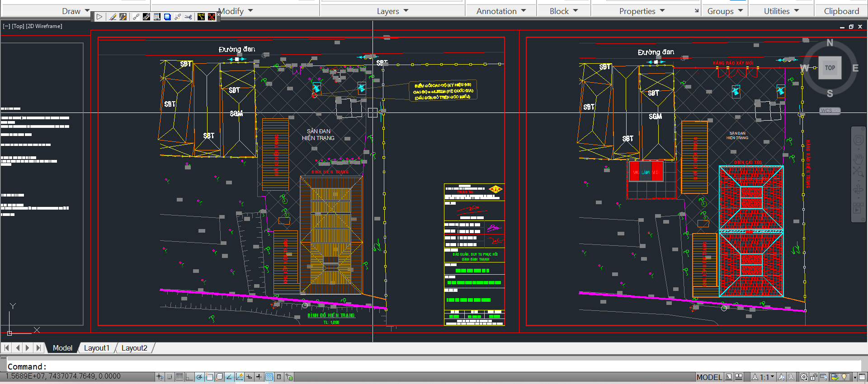Toggle polar tracking in status bar
The height and width of the screenshot is (384, 868).
click(199, 377)
